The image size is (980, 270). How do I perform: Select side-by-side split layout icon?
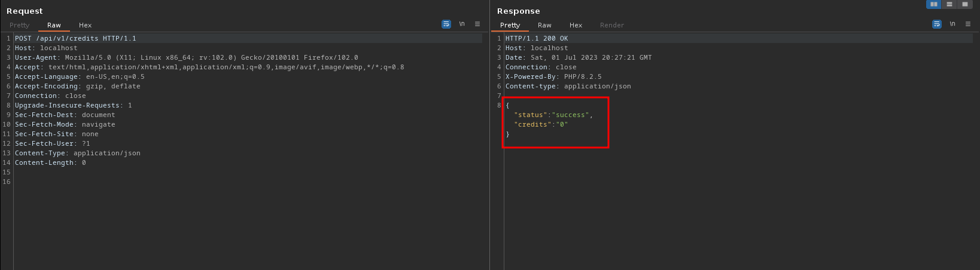point(933,4)
